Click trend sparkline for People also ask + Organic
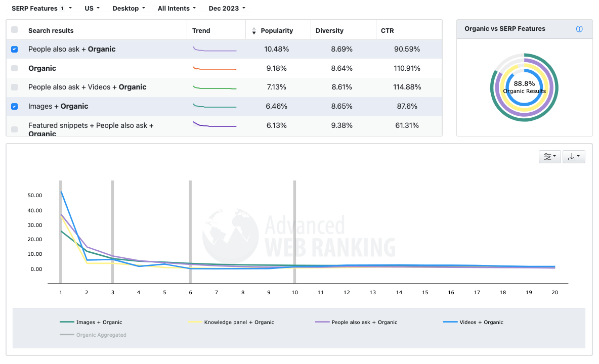Viewport: 599px width, 364px height. tap(215, 49)
